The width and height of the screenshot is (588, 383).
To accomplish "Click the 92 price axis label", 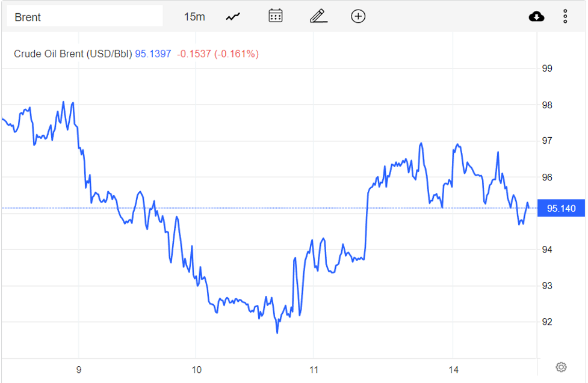I will (x=547, y=322).
